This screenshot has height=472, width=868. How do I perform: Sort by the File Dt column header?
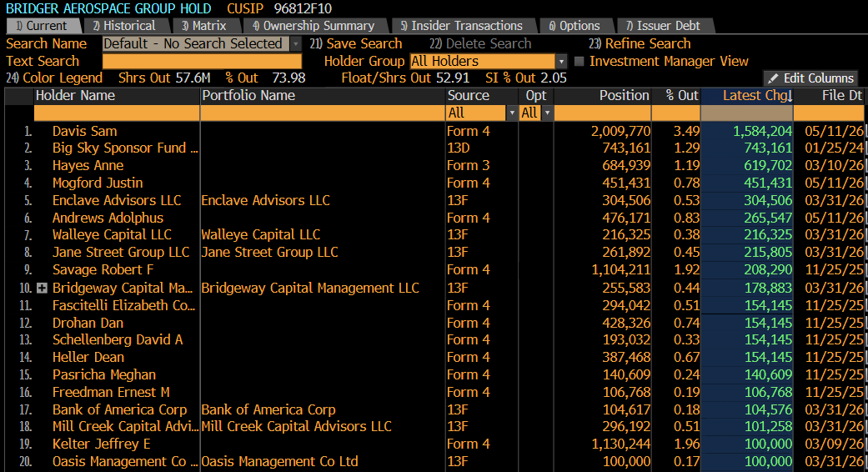(830, 96)
